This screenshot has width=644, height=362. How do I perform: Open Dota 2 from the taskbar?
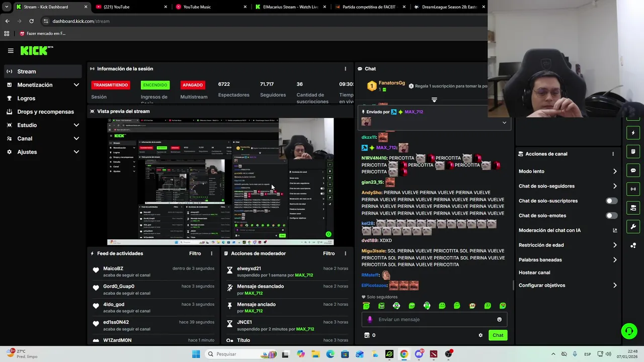[x=434, y=354]
